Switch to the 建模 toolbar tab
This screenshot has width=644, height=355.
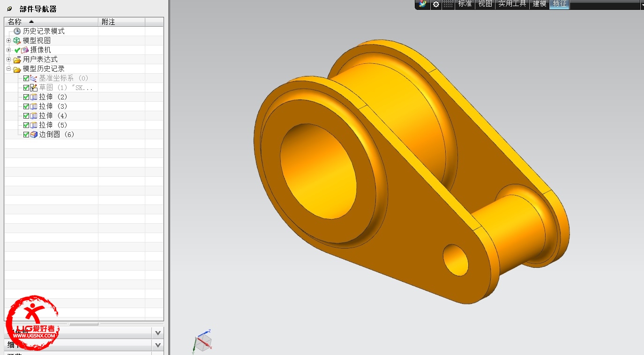[x=539, y=4]
